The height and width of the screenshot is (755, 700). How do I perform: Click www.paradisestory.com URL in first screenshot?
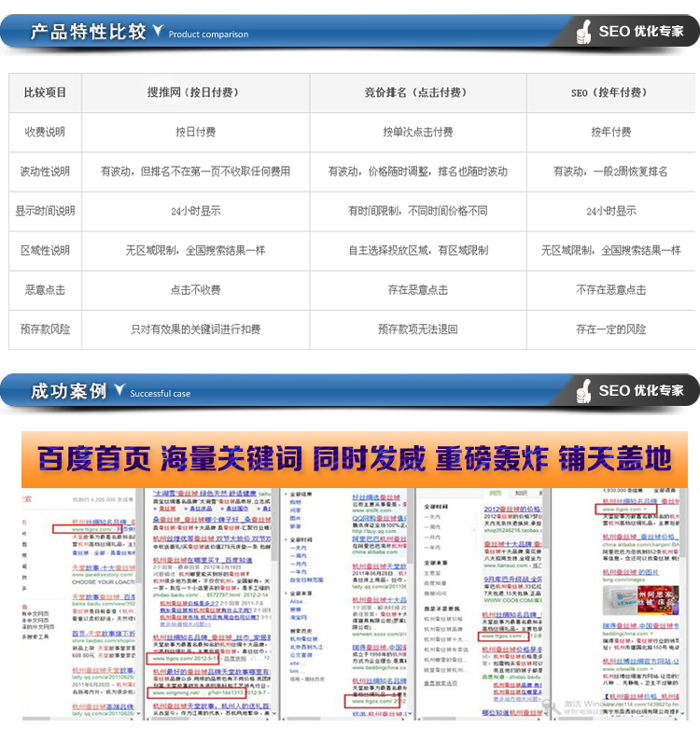[x=103, y=575]
